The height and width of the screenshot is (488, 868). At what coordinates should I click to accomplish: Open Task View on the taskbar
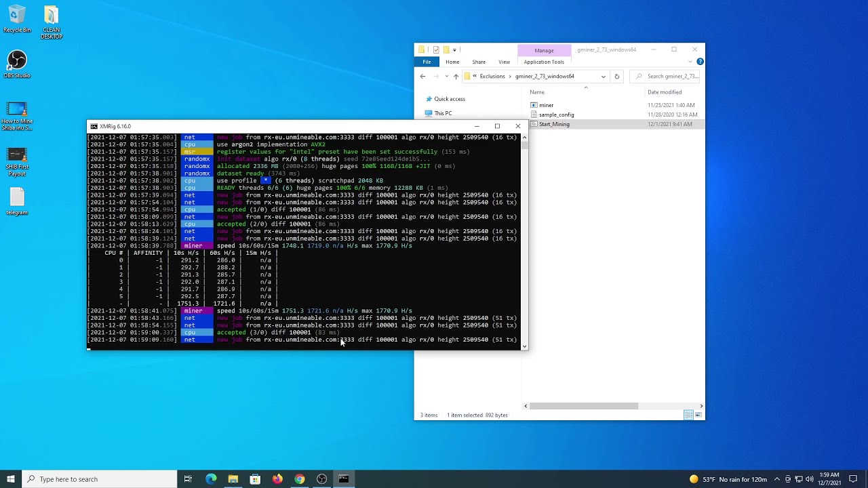point(188,479)
